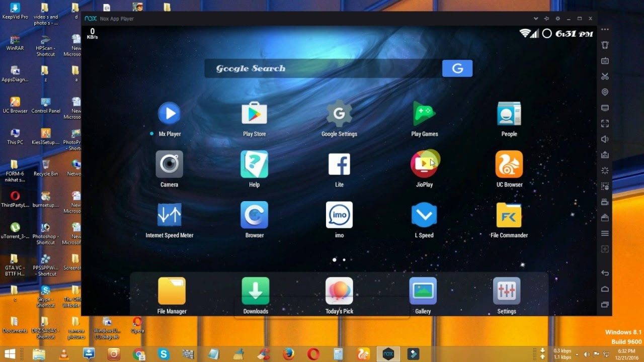The image size is (644, 362).
Task: Click the Windows Start button
Action: [x=9, y=354]
